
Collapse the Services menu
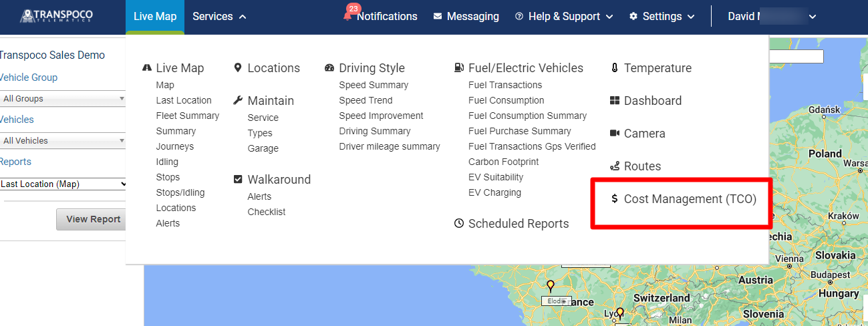[x=219, y=16]
